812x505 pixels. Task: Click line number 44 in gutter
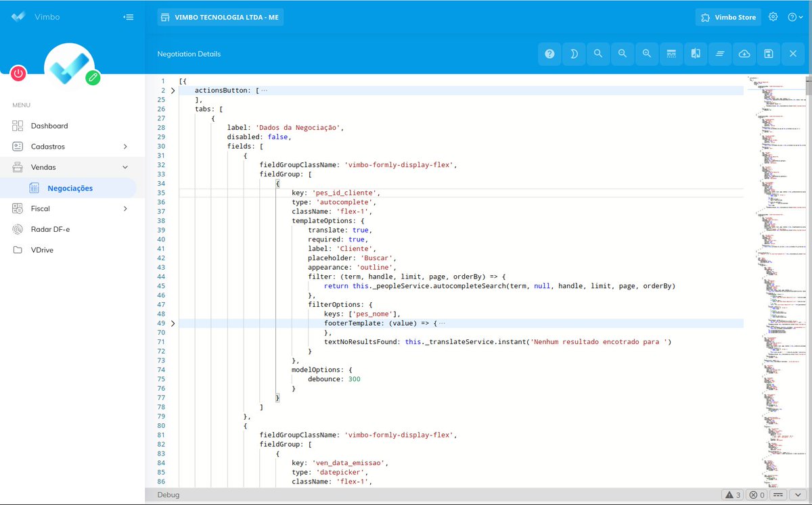coord(160,277)
